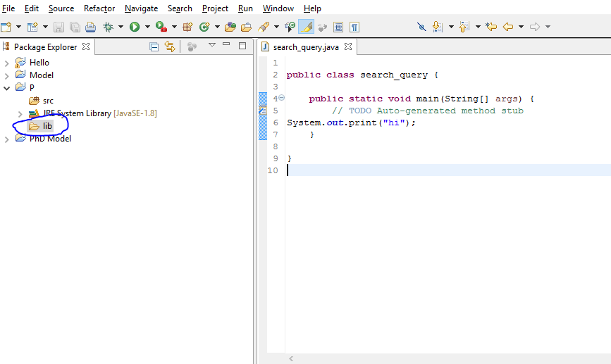
Task: Expand the PhD Model project node
Action: [x=6, y=139]
